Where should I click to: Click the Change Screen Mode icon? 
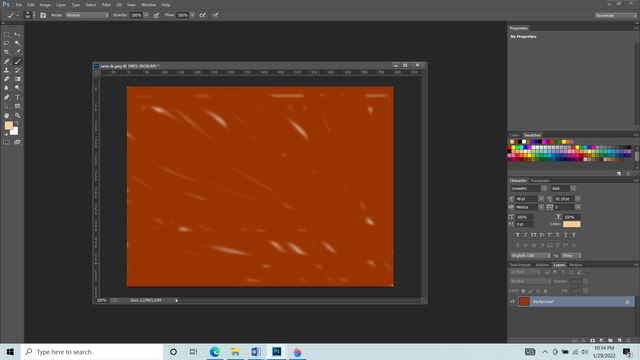coord(18,142)
